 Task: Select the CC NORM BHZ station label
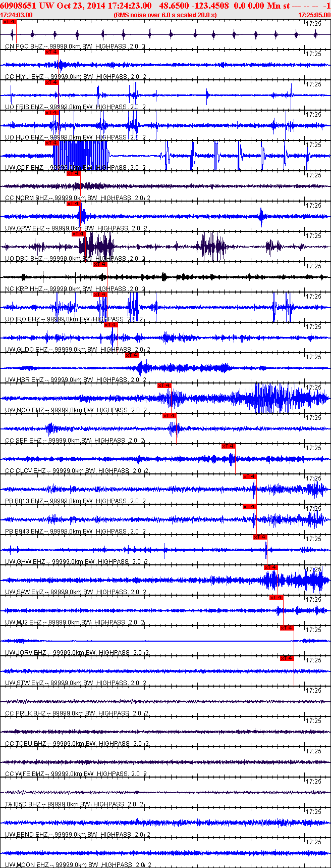tap(26, 198)
